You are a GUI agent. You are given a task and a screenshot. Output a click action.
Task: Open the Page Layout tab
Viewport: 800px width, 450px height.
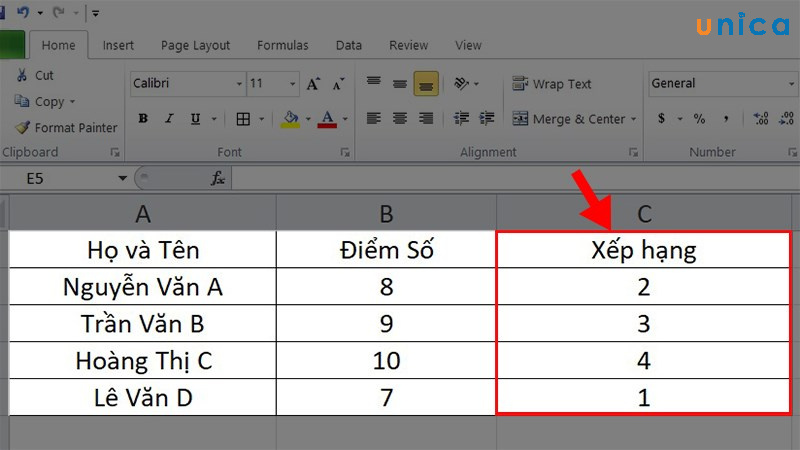[x=195, y=45]
